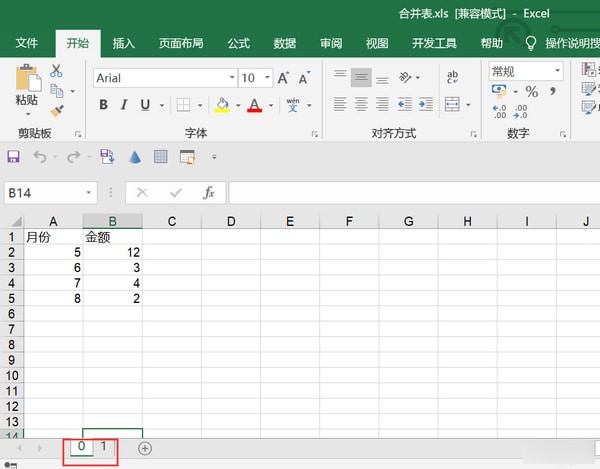
Task: Toggle Italic formatting
Action: (x=125, y=105)
